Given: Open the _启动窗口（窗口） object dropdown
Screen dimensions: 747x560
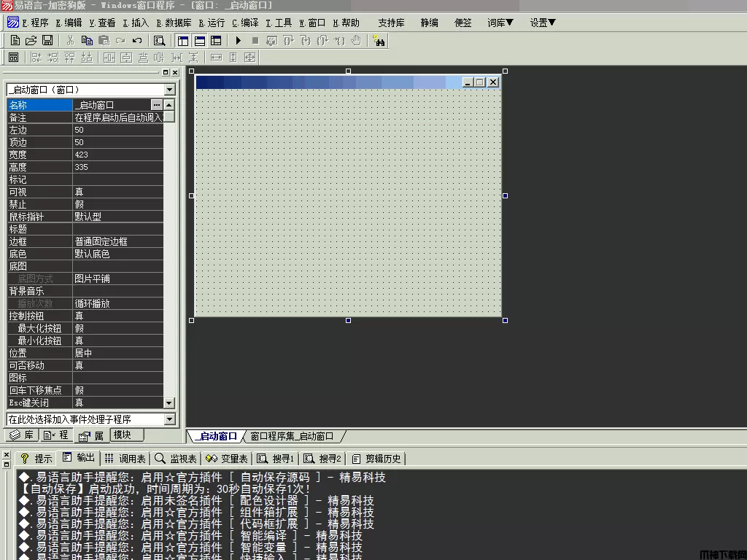Looking at the screenshot, I should (x=169, y=90).
